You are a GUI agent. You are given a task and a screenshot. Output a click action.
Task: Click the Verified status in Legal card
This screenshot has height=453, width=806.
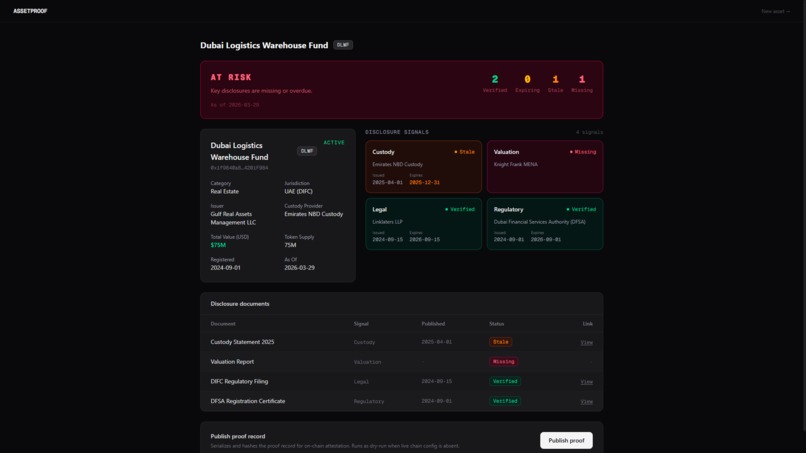460,210
